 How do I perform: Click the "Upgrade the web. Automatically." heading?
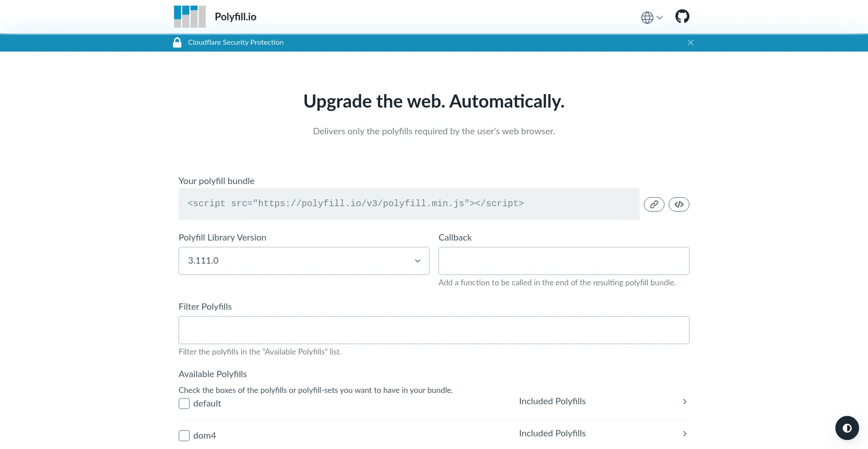pos(434,101)
